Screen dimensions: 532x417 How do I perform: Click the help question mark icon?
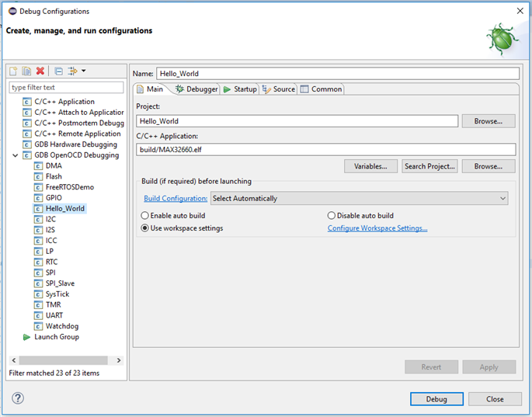point(18,398)
